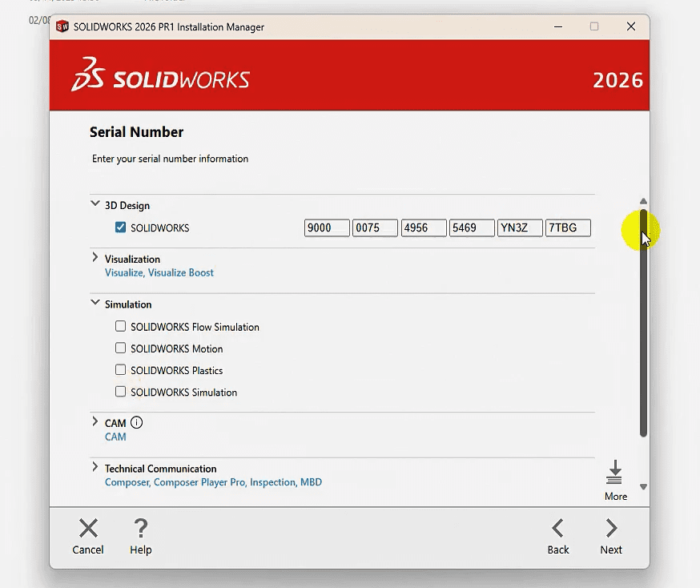The image size is (700, 588).
Task: Close the Installation Manager window
Action: 631,26
